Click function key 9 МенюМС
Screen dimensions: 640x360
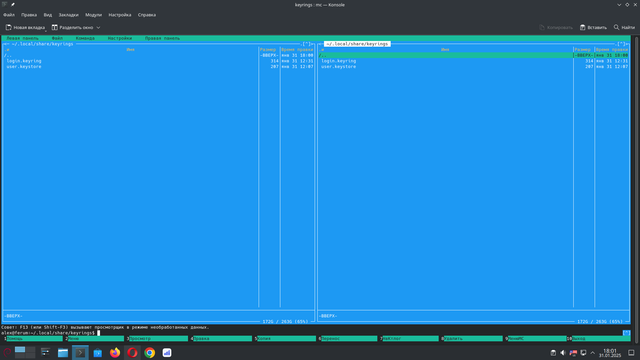tap(538, 338)
